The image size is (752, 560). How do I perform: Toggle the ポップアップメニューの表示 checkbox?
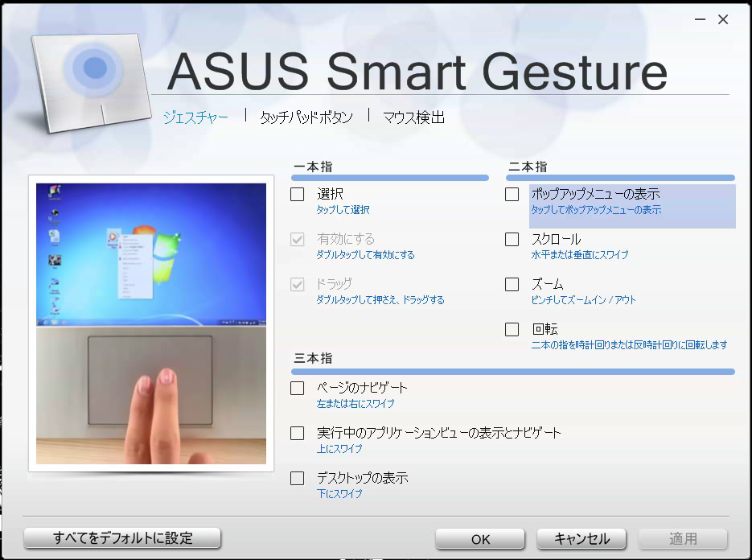[512, 194]
